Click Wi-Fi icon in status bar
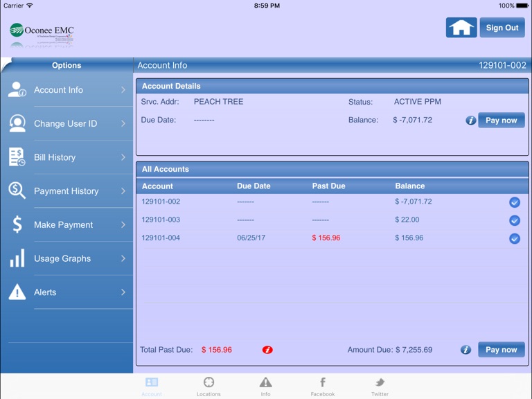532x399 pixels. [30, 6]
